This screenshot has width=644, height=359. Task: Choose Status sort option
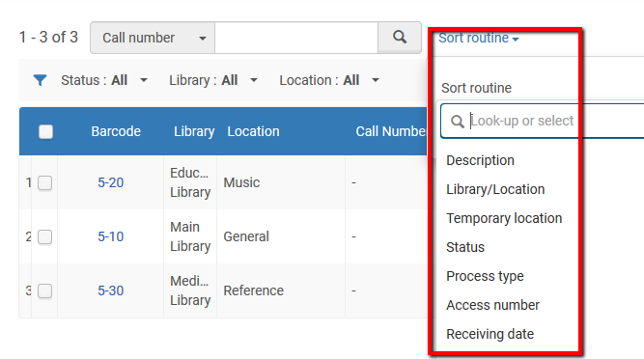465,247
